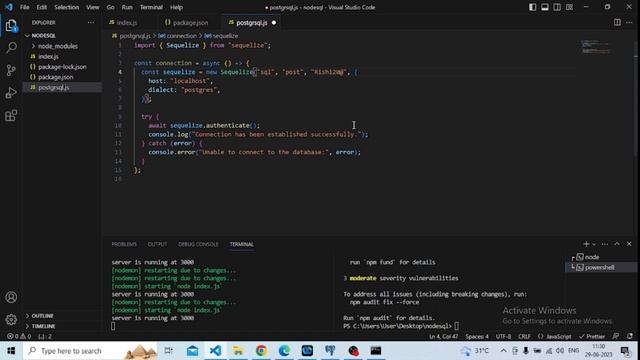
Task: Switch to the OUTPUT panel tab
Action: click(x=157, y=244)
